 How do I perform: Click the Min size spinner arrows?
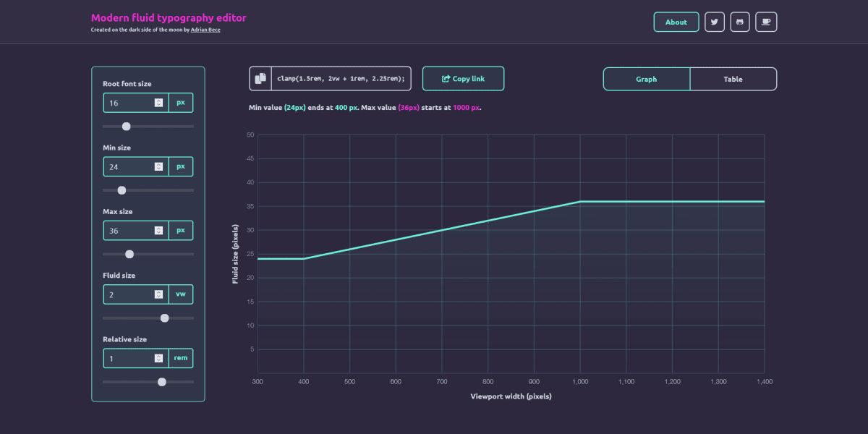click(158, 166)
